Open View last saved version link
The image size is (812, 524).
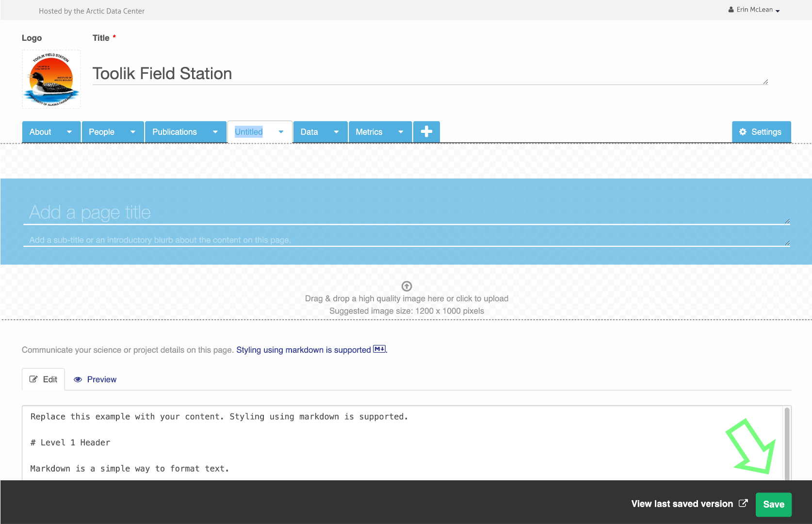click(x=682, y=504)
